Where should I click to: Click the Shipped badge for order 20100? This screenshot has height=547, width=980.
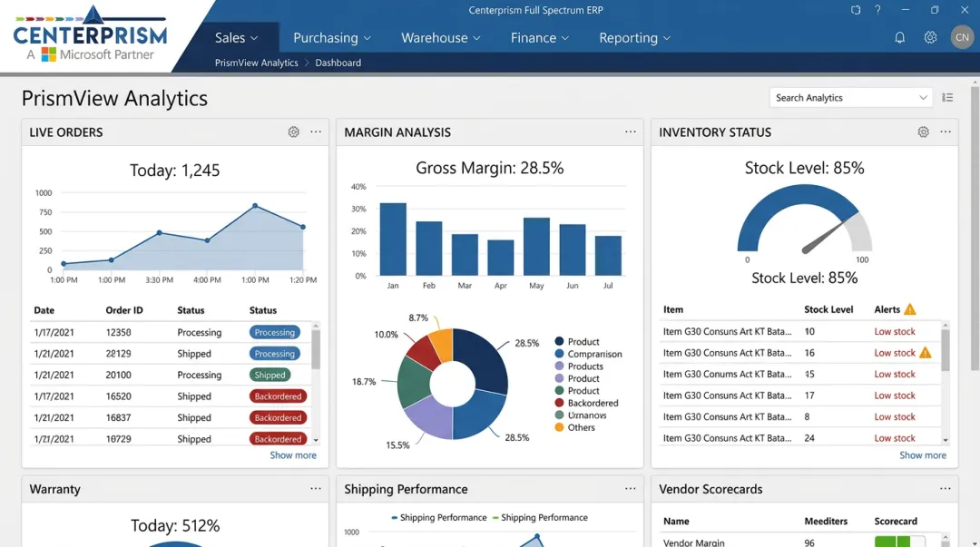[270, 375]
